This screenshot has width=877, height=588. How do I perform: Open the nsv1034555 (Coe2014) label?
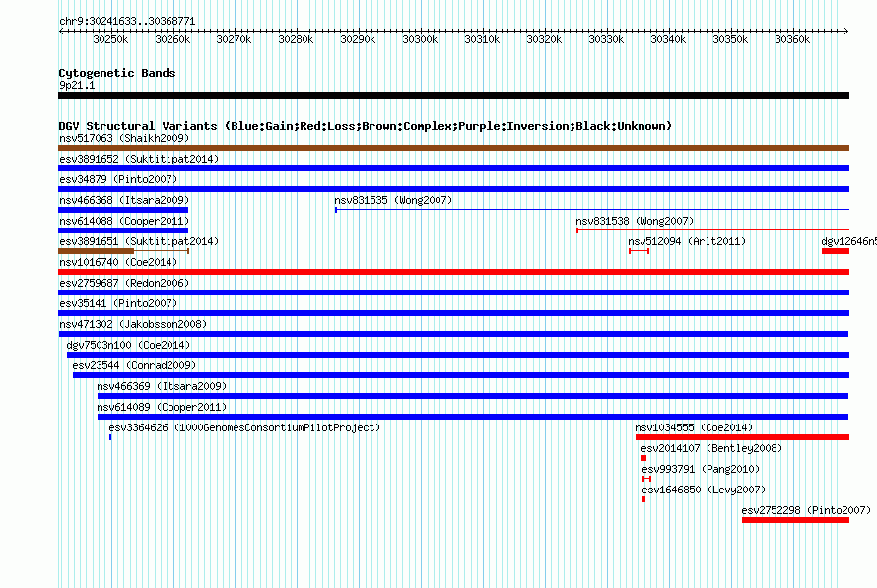click(x=694, y=427)
